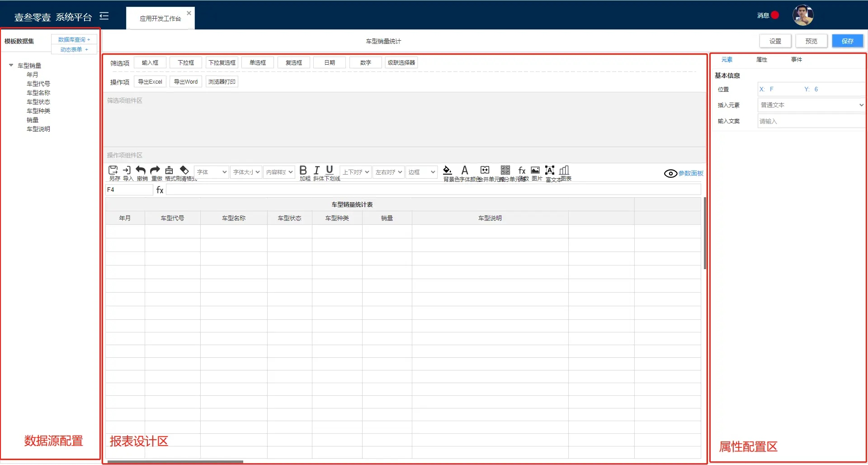Click the formula bar input field
This screenshot has width=868, height=465.
pos(434,190)
